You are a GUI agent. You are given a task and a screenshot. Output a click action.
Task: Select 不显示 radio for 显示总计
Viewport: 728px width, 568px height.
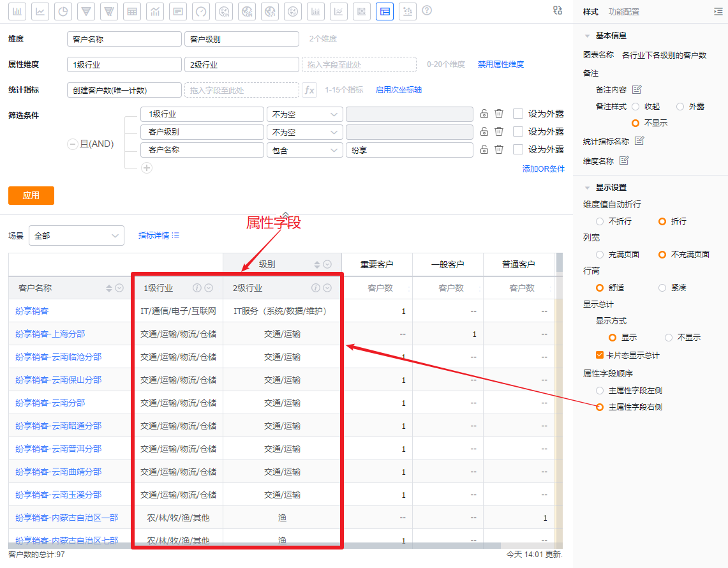(x=669, y=337)
